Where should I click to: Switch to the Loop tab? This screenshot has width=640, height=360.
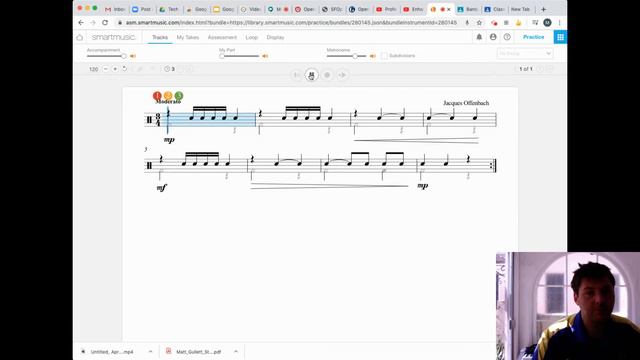coord(252,37)
